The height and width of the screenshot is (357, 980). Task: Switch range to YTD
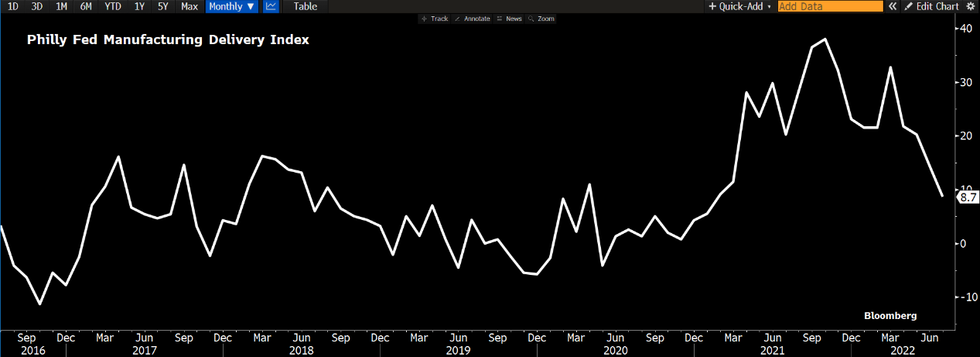[x=113, y=6]
